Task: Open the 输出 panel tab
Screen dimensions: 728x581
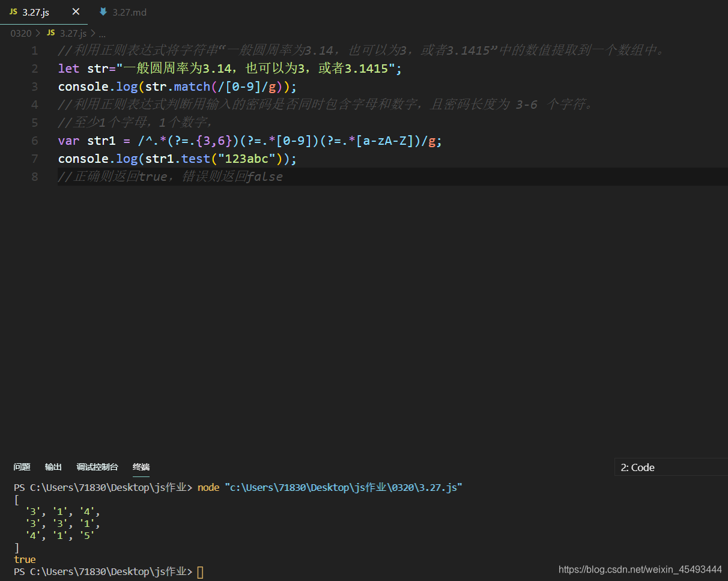Action: (53, 467)
